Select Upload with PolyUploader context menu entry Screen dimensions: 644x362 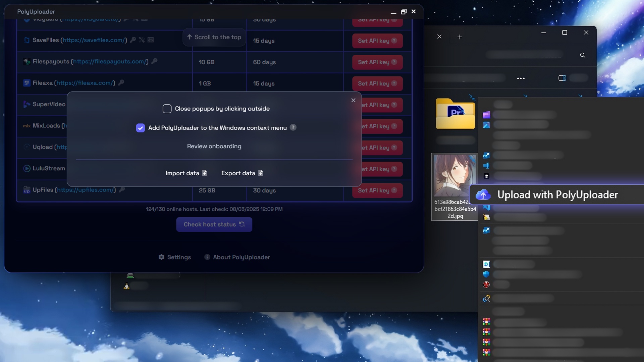coord(557,194)
